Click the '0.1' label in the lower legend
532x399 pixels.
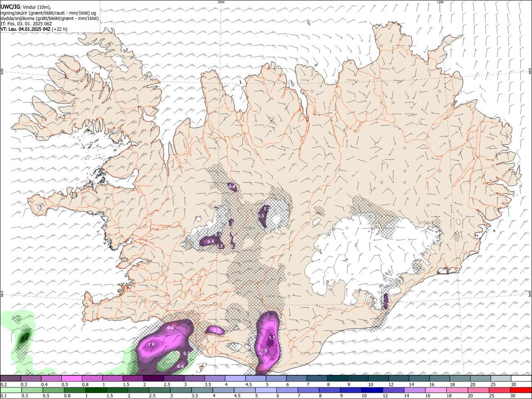pos(3,396)
